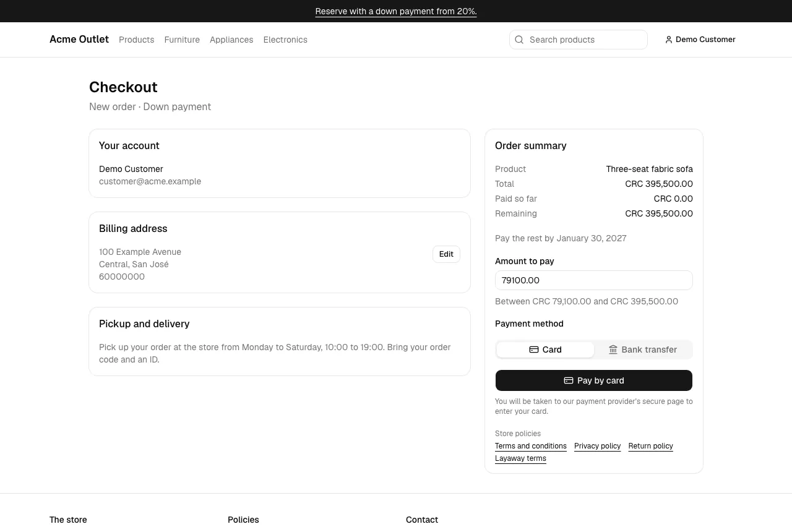Click the bank building icon in Bank transfer
This screenshot has height=532, width=792.
[613, 350]
